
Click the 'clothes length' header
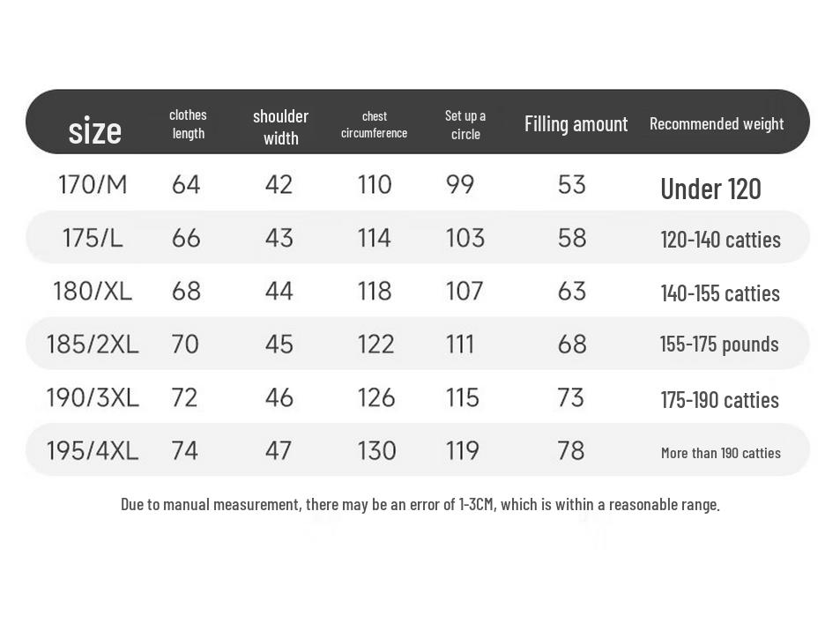[188, 124]
